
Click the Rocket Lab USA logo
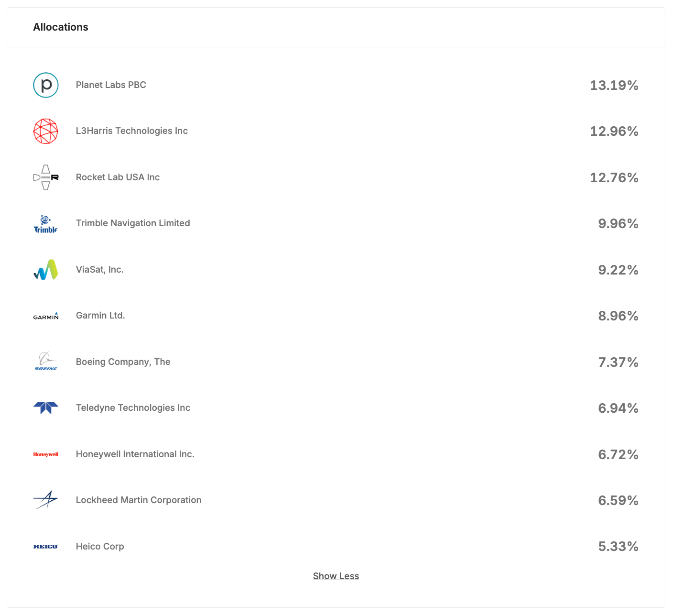tap(46, 177)
